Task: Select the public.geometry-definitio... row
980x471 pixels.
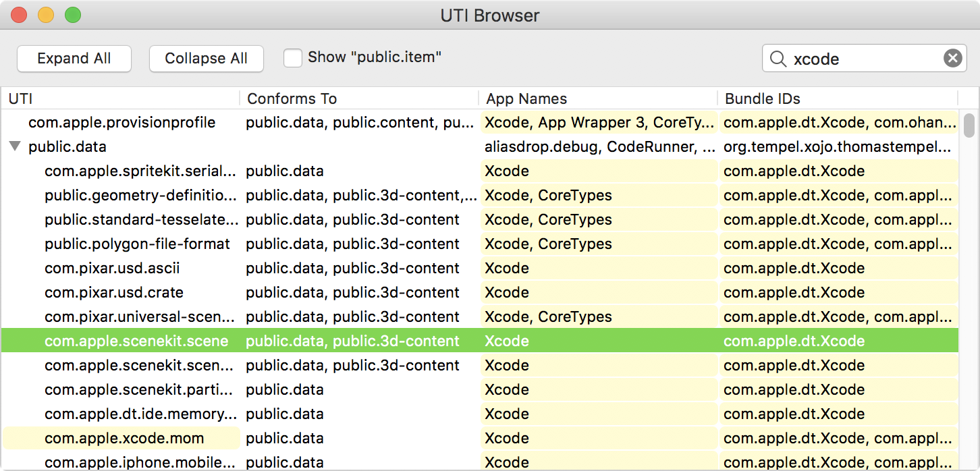Action: (480, 195)
